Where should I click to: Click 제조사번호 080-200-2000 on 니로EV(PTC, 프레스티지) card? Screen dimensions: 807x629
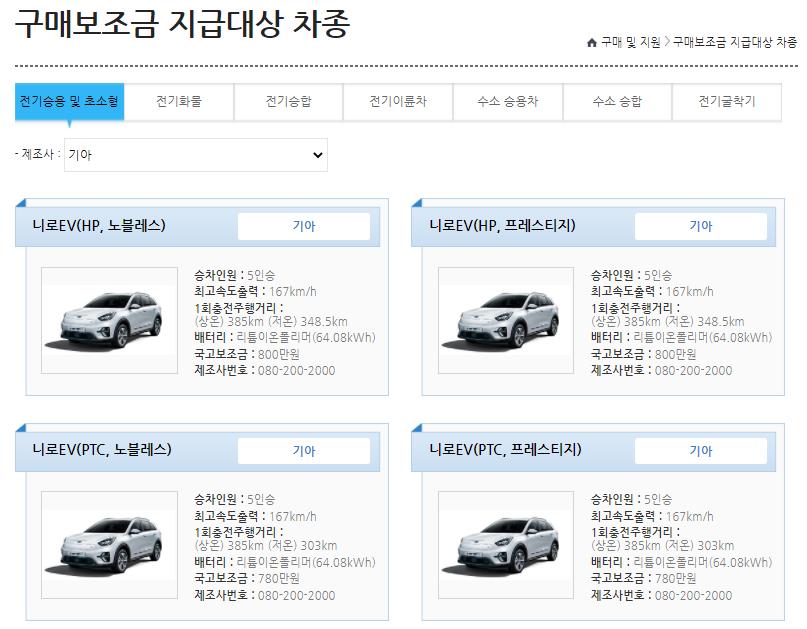click(661, 596)
